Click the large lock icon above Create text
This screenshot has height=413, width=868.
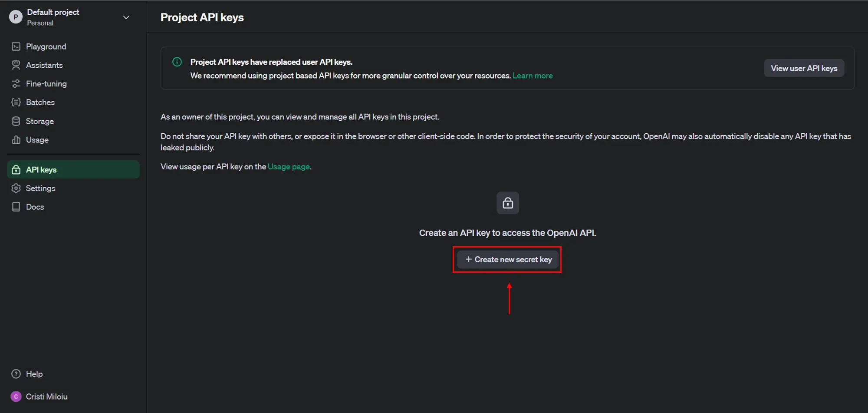pos(508,203)
